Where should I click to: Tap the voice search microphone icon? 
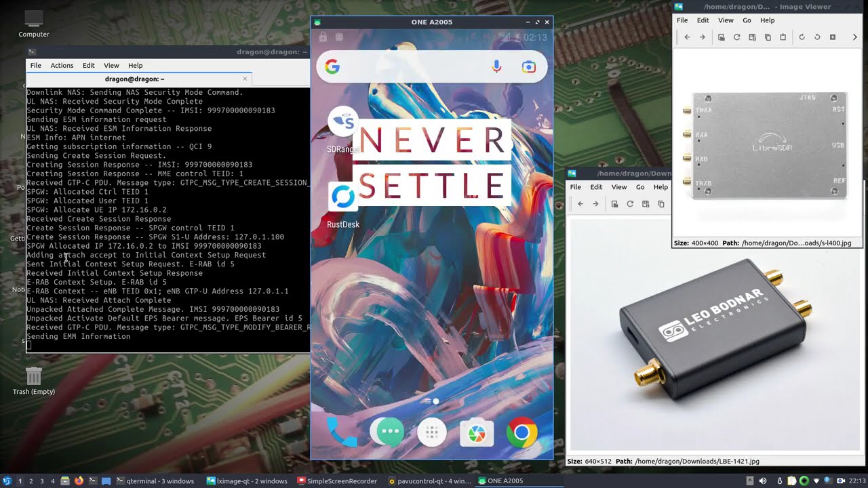pyautogui.click(x=497, y=66)
